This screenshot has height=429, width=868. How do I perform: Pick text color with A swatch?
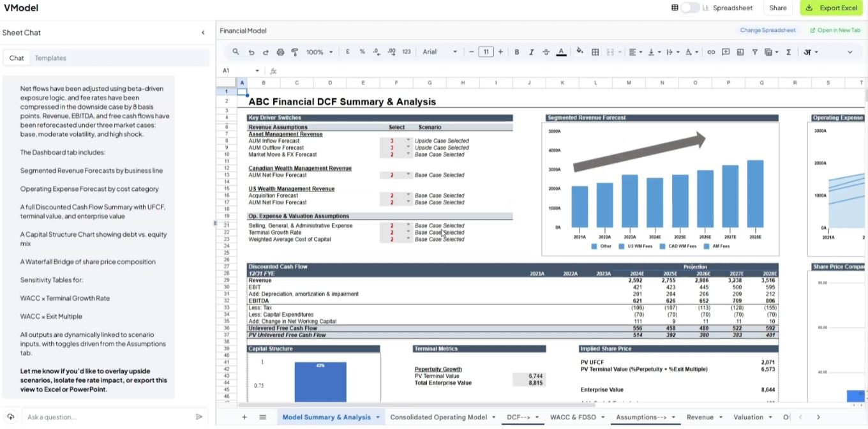pos(561,52)
